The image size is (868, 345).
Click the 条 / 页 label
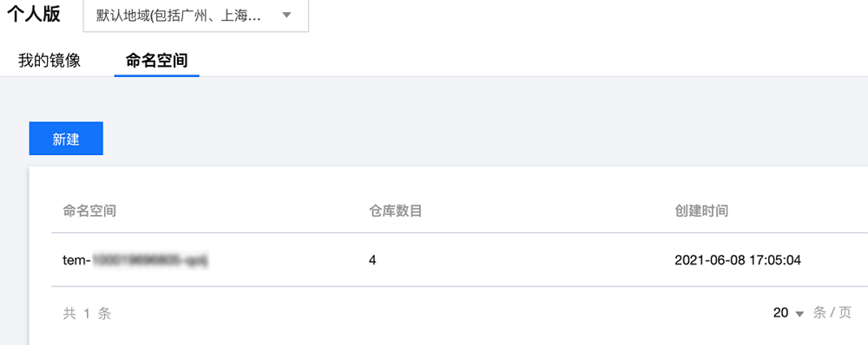pyautogui.click(x=832, y=313)
